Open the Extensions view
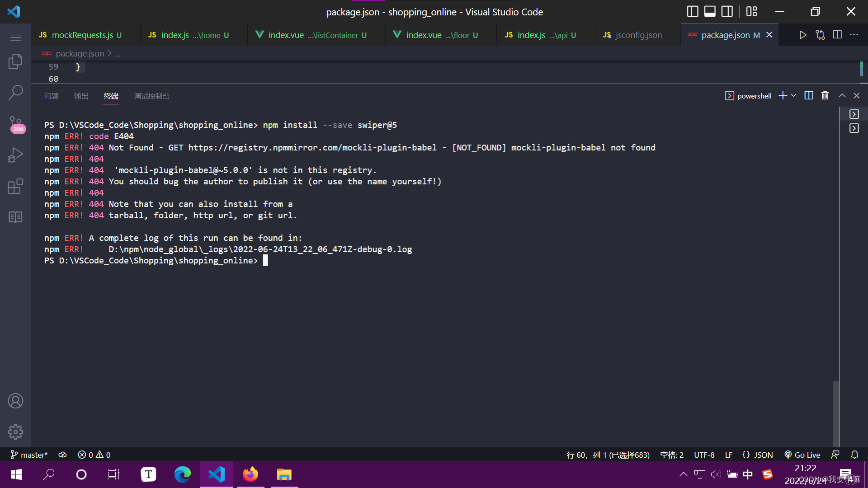 [15, 186]
